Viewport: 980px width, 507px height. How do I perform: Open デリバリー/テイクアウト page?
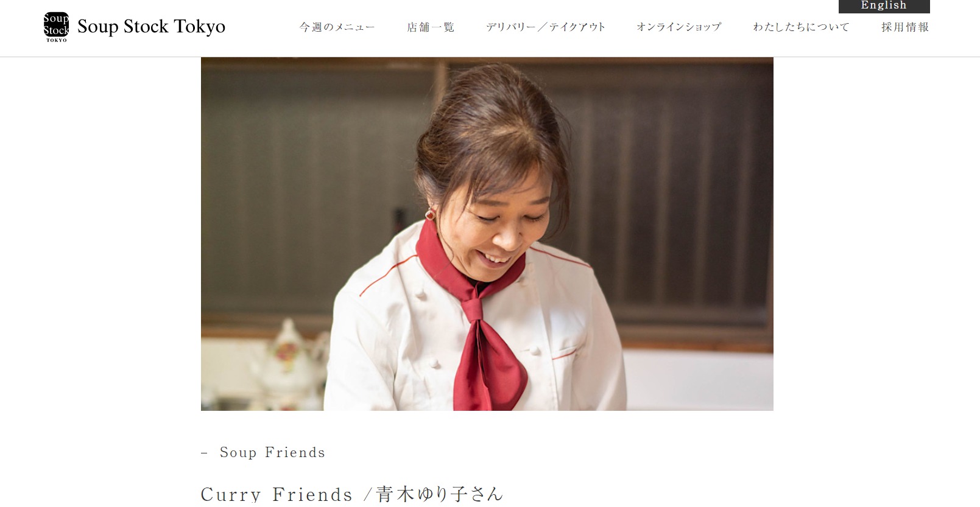pyautogui.click(x=546, y=27)
